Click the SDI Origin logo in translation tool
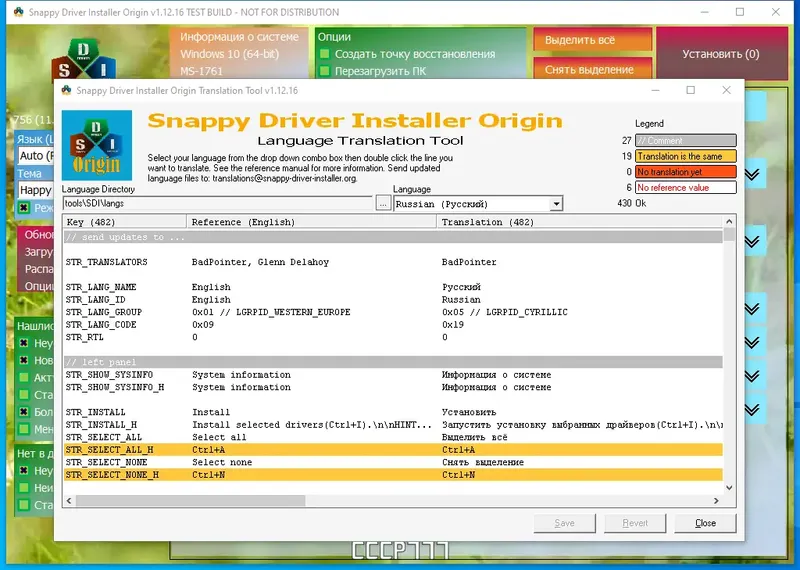The image size is (800, 570). (x=97, y=145)
